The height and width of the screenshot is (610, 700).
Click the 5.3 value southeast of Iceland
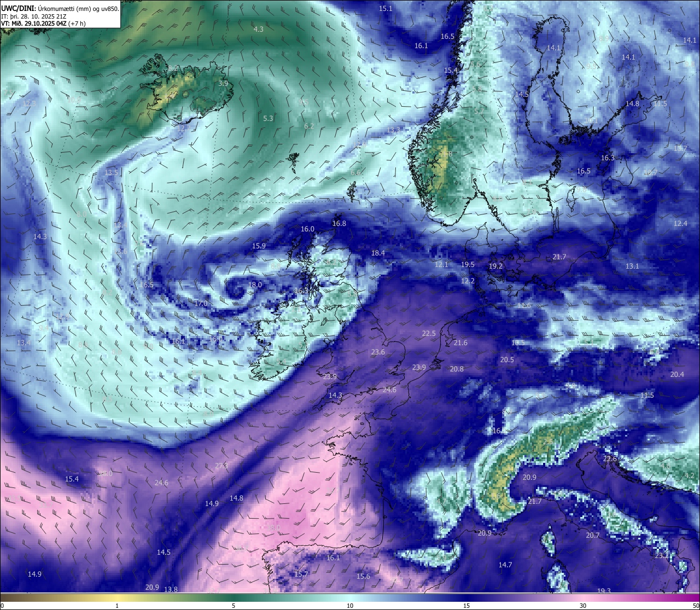point(268,119)
